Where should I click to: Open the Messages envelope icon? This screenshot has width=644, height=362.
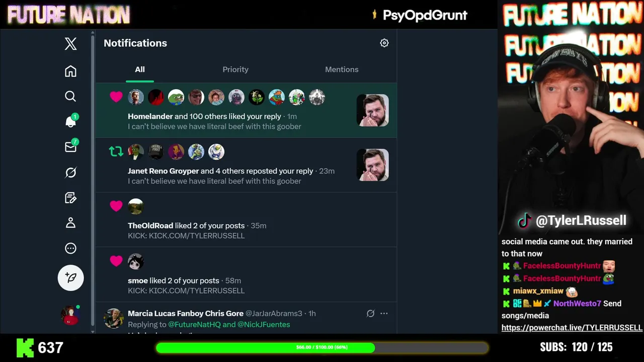pyautogui.click(x=71, y=146)
